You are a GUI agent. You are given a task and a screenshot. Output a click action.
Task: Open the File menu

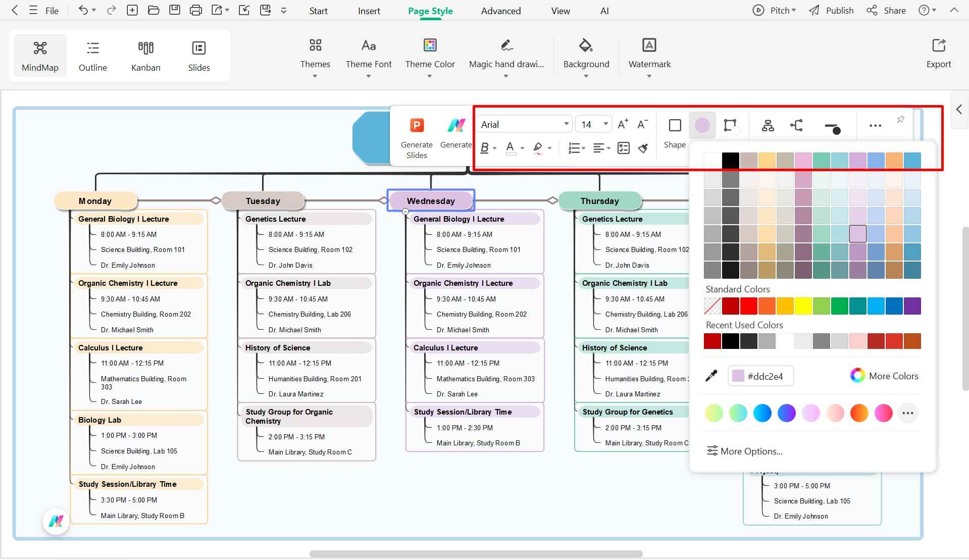pyautogui.click(x=52, y=11)
